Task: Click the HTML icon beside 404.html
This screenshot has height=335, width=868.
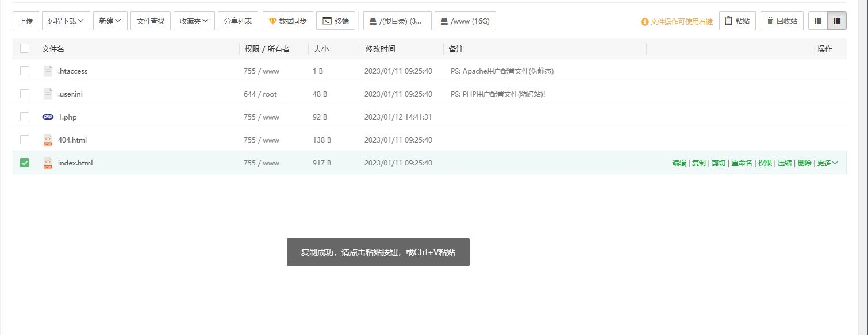Action: pyautogui.click(x=48, y=140)
